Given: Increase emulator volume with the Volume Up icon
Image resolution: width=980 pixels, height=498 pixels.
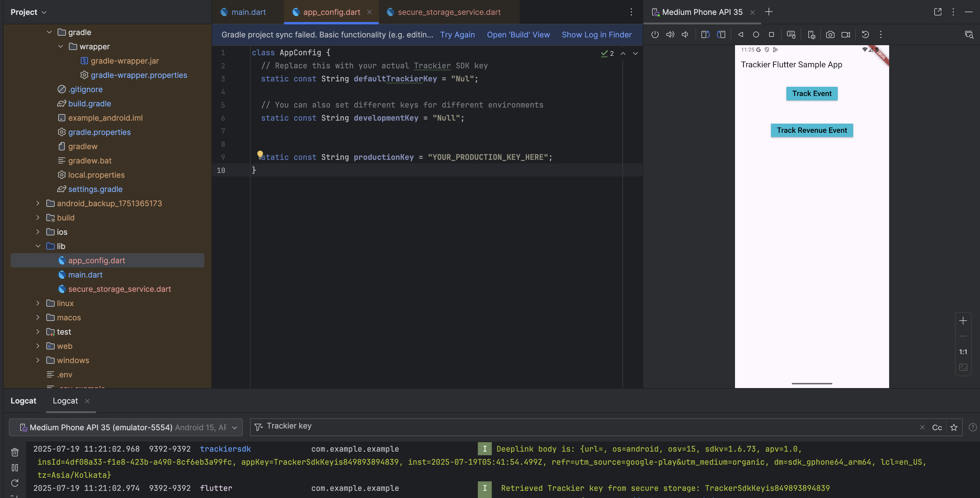Looking at the screenshot, I should coord(670,35).
